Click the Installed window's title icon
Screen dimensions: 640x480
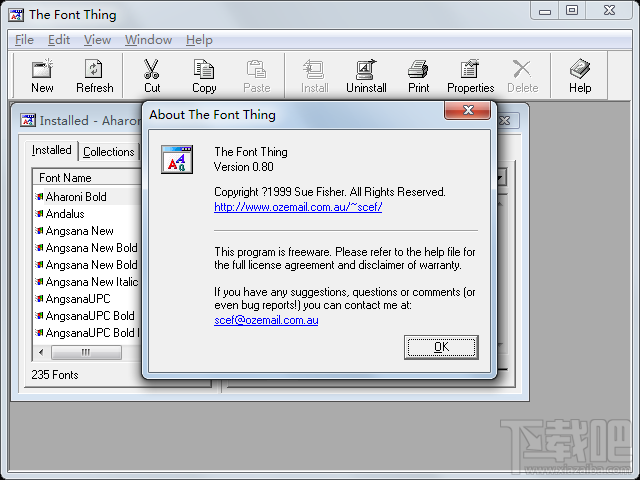[28, 120]
